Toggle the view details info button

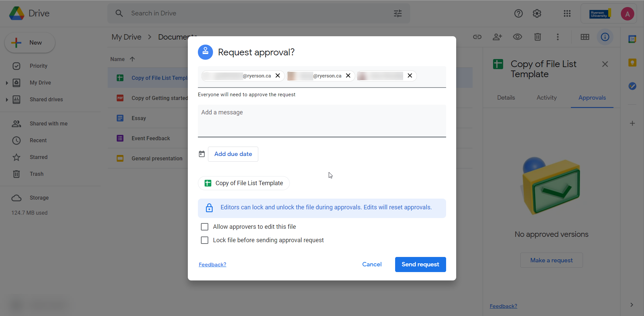(605, 37)
